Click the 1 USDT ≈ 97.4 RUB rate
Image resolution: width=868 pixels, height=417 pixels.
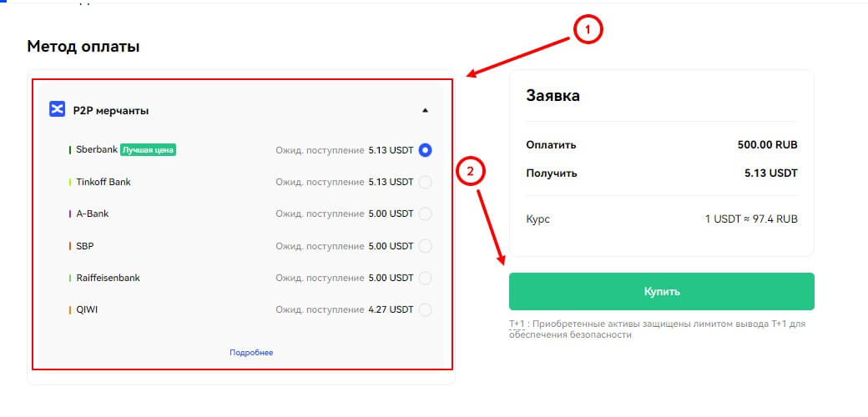(x=750, y=219)
